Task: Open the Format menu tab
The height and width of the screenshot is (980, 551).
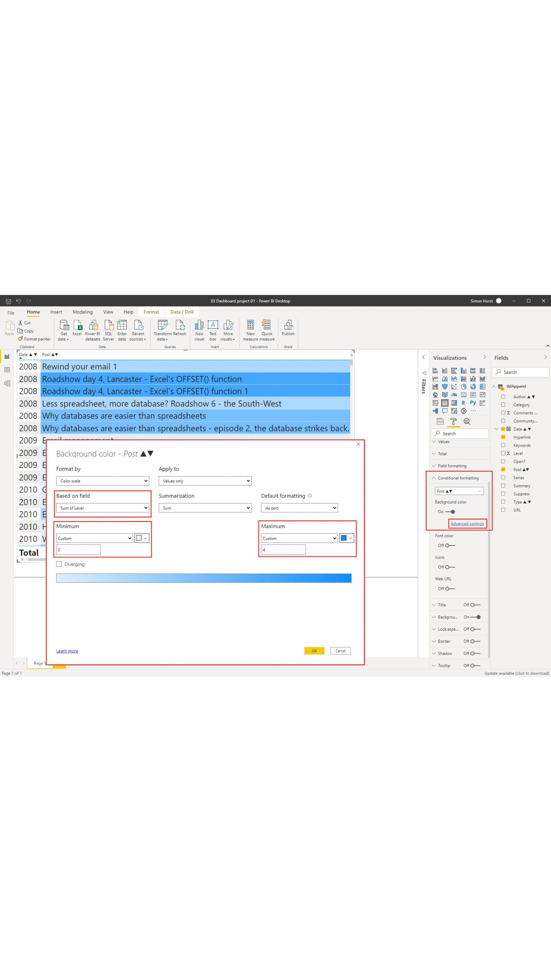Action: coord(151,312)
